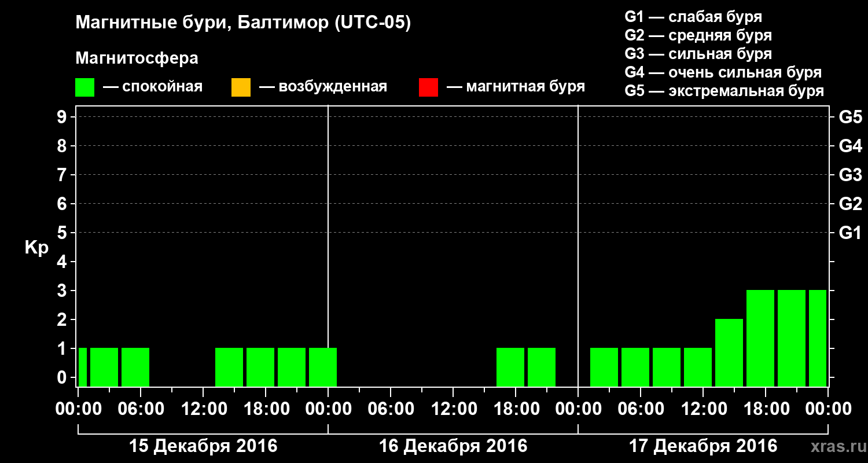This screenshot has width=868, height=463.
Task: Click the 12:00 time label for 16 Декабря
Action: click(x=453, y=409)
